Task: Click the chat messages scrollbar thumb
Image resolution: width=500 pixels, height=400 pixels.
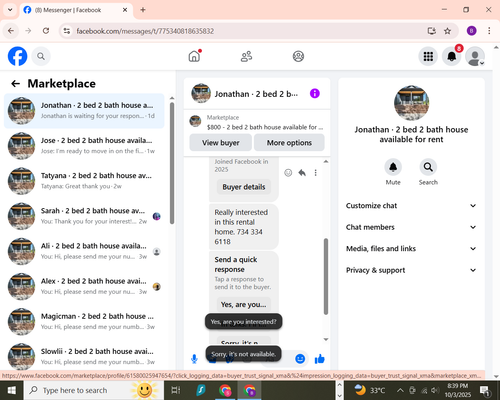Action: click(x=326, y=276)
